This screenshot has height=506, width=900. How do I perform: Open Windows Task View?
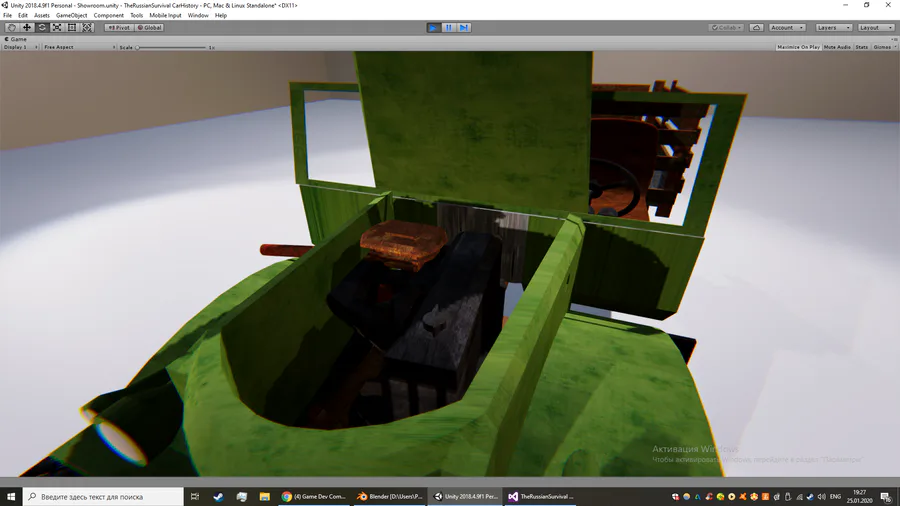click(x=195, y=497)
